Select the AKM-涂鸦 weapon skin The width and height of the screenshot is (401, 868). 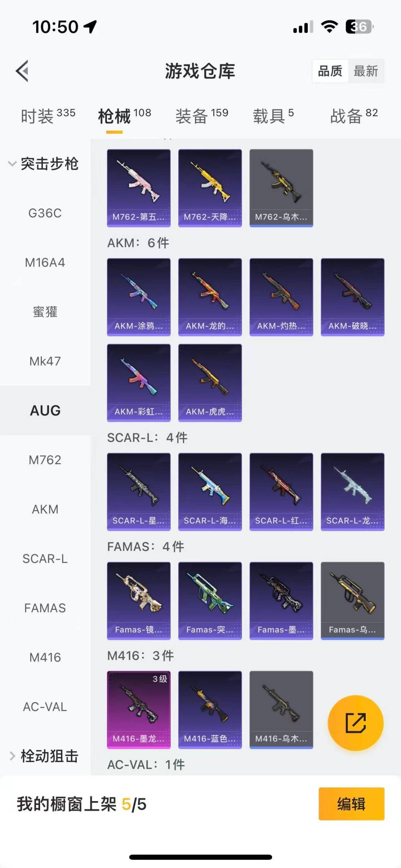tap(139, 297)
